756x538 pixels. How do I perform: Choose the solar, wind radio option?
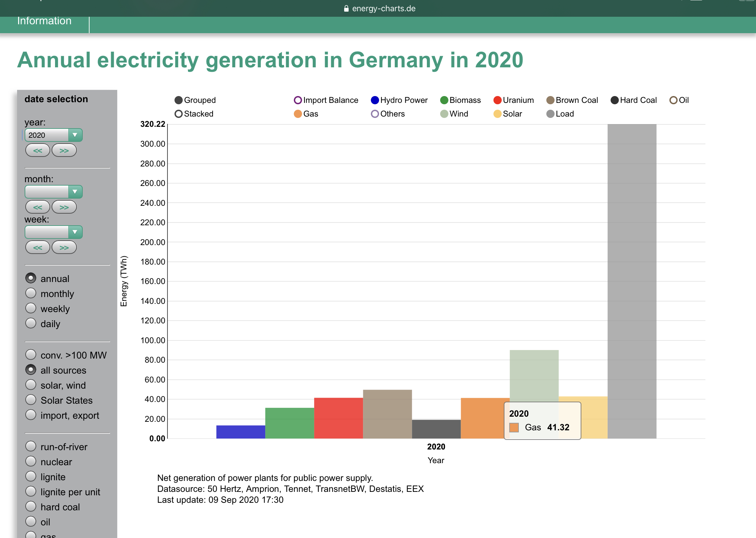pyautogui.click(x=31, y=385)
